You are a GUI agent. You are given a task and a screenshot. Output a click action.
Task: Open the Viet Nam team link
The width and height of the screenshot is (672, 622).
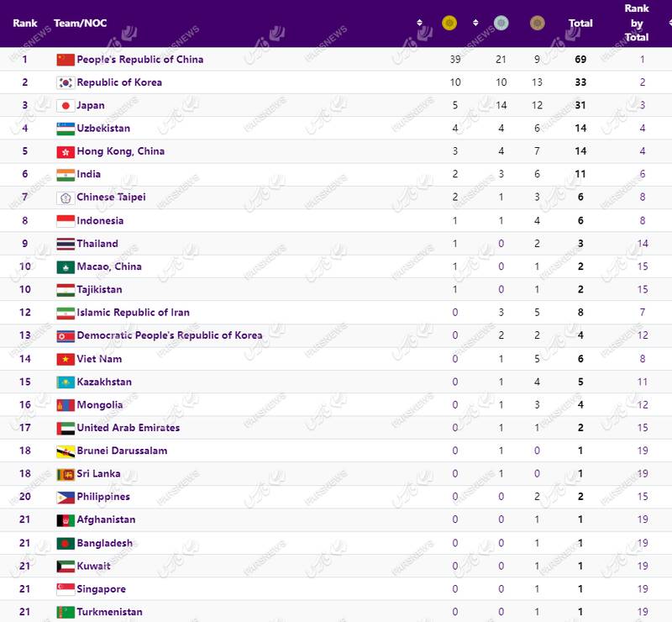pos(99,359)
